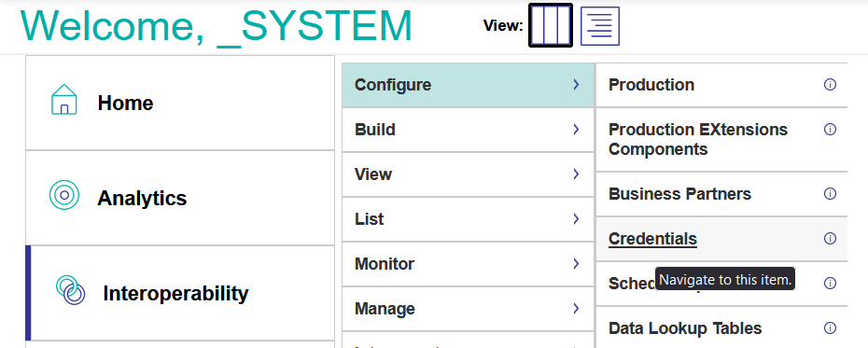The height and width of the screenshot is (348, 868).
Task: Show info for Business Partners
Action: pyautogui.click(x=830, y=194)
